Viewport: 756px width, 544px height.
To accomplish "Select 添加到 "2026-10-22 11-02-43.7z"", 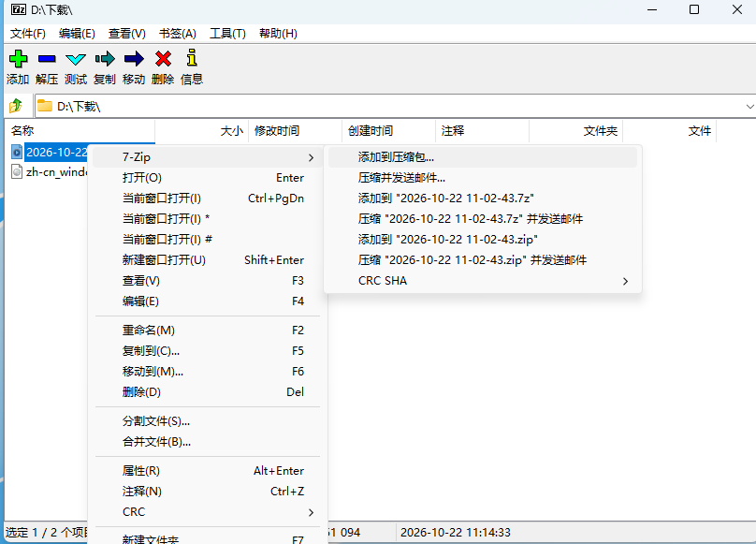I will tap(483, 198).
